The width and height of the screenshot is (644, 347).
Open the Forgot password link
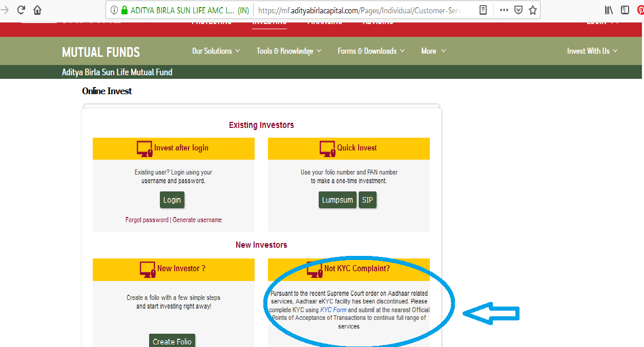[x=147, y=220]
